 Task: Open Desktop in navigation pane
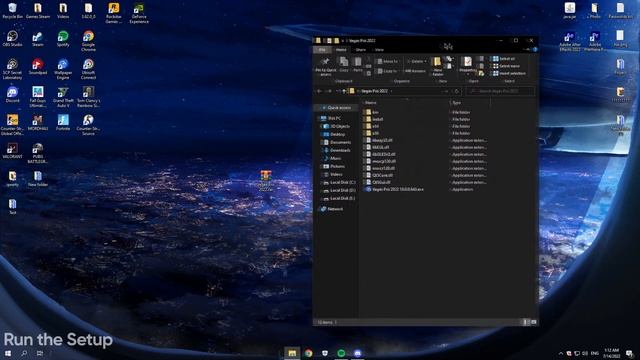tap(334, 134)
